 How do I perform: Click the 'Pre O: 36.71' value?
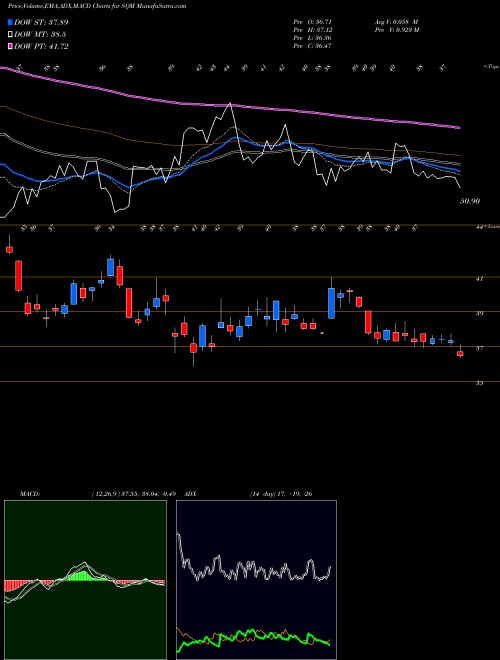[x=314, y=21]
